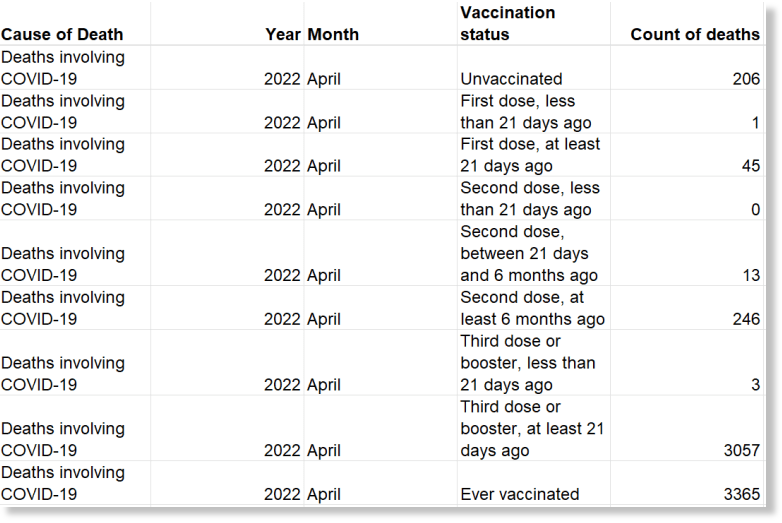
Task: Select Second dose, less than 21 days cell
Action: pos(534,198)
